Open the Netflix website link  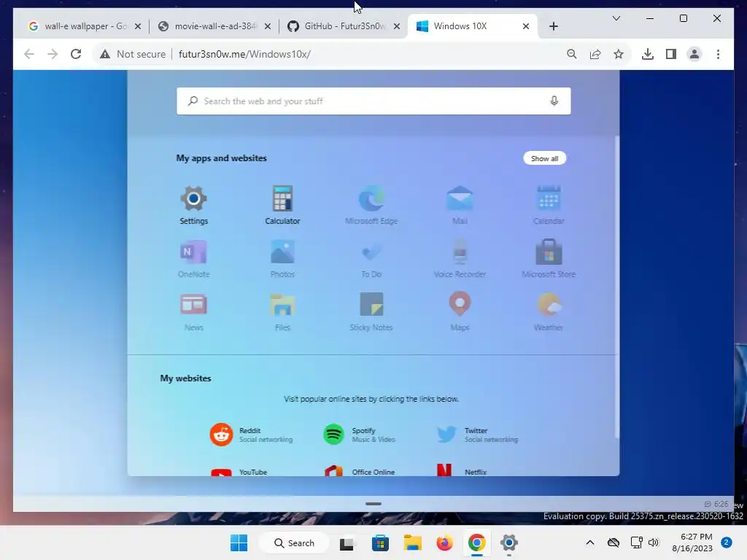coord(462,470)
